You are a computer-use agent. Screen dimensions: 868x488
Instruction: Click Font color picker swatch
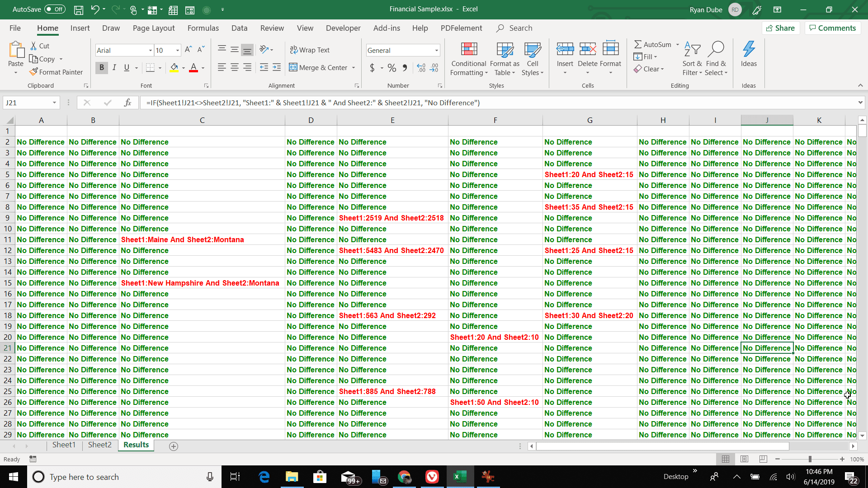tap(193, 71)
